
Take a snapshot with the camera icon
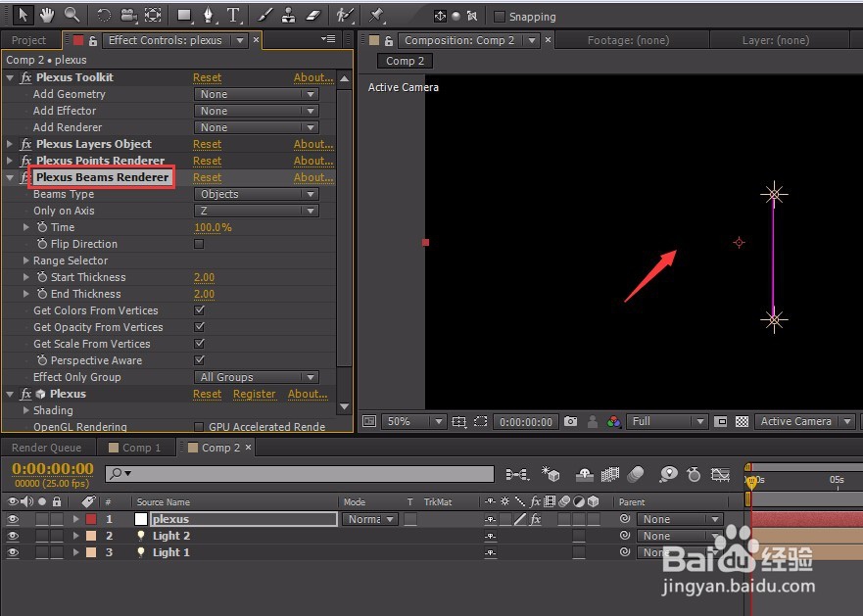click(571, 422)
